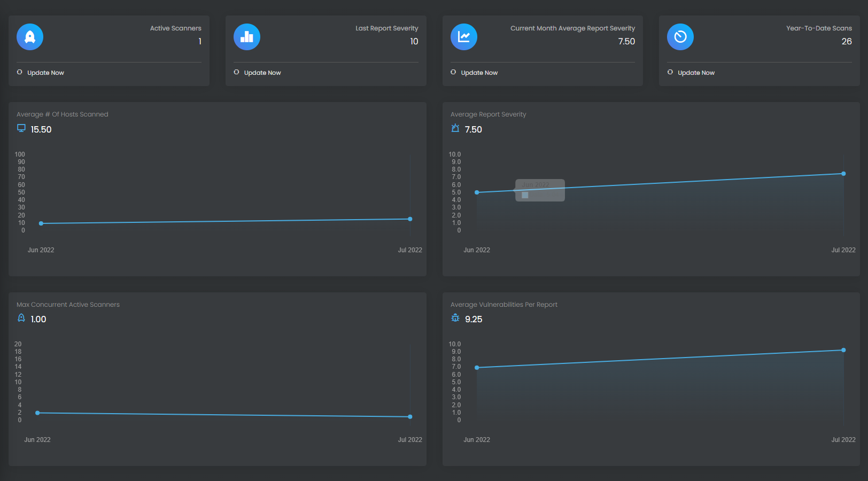This screenshot has height=481, width=868.
Task: Click the Last Report Severity bar chart icon
Action: pyautogui.click(x=247, y=37)
